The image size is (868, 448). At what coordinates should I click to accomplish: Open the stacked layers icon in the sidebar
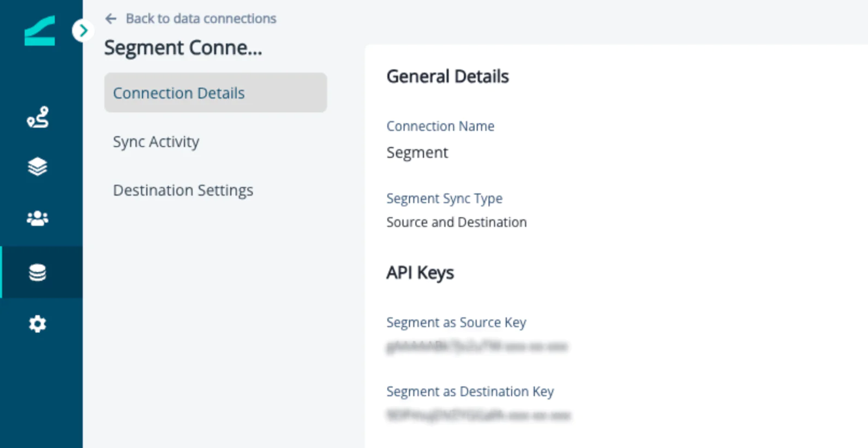coord(38,166)
